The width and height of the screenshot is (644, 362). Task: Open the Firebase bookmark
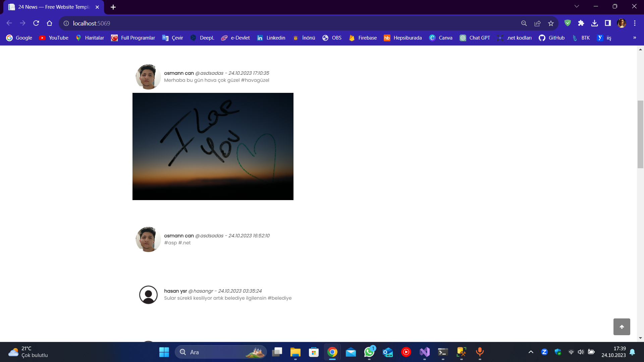tap(363, 38)
